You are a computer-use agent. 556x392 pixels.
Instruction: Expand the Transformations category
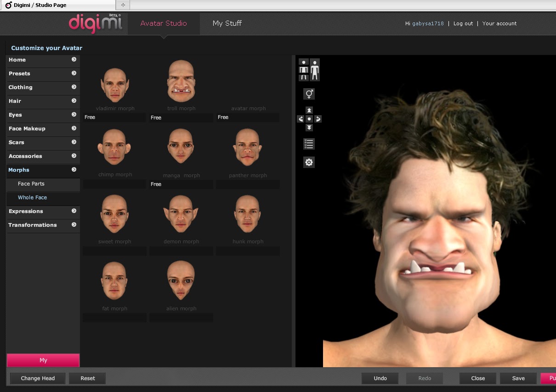click(x=43, y=225)
